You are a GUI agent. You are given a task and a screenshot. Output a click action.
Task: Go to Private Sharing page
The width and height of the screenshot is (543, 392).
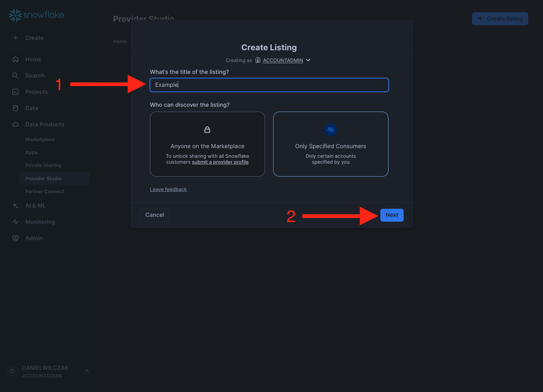[43, 166]
